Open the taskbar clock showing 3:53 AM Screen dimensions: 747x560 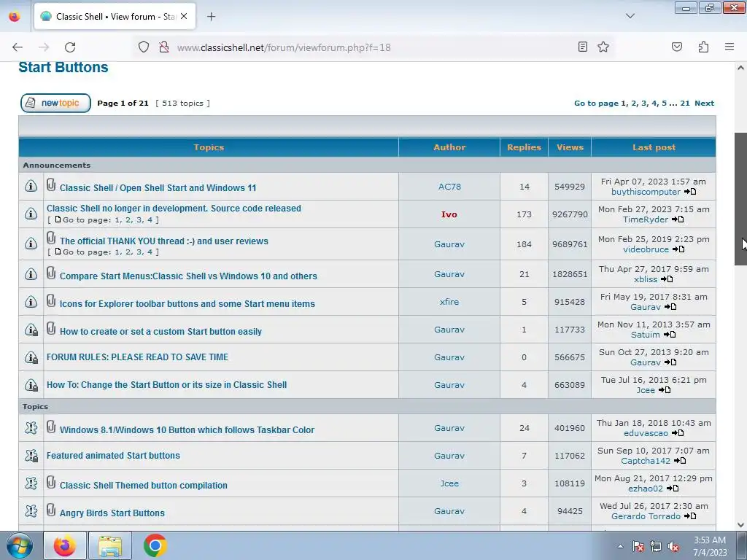tap(710, 546)
